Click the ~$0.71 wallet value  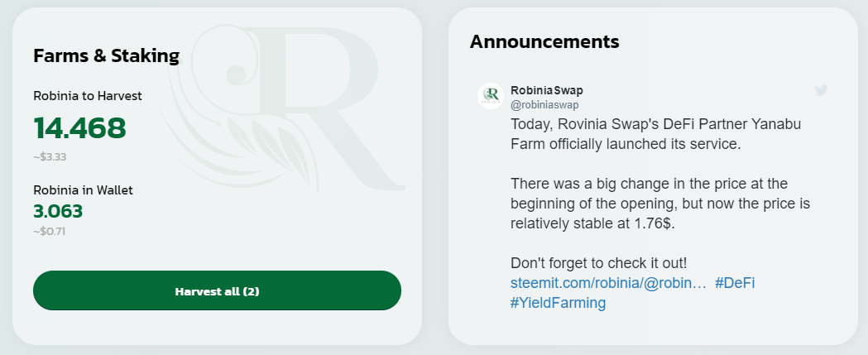point(50,231)
